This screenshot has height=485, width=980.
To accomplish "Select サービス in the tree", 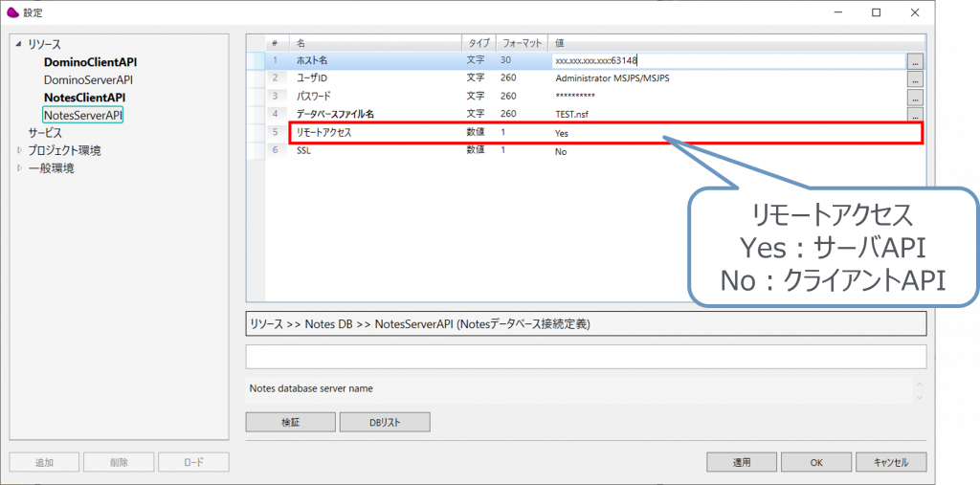I will [45, 133].
